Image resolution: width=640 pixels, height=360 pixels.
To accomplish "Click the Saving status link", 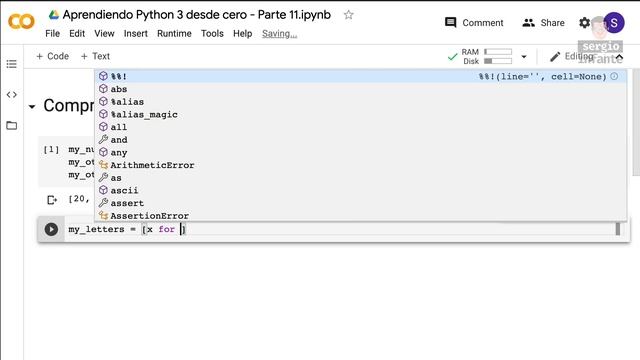I will tap(279, 33).
